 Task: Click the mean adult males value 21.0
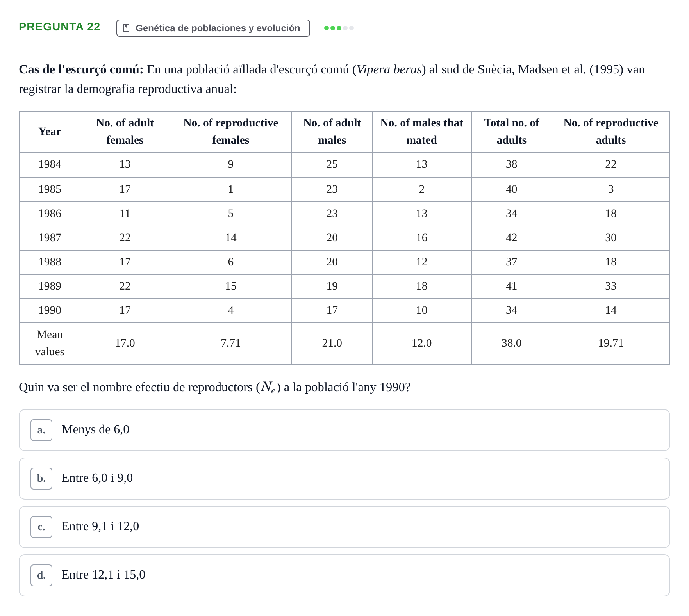pos(332,344)
